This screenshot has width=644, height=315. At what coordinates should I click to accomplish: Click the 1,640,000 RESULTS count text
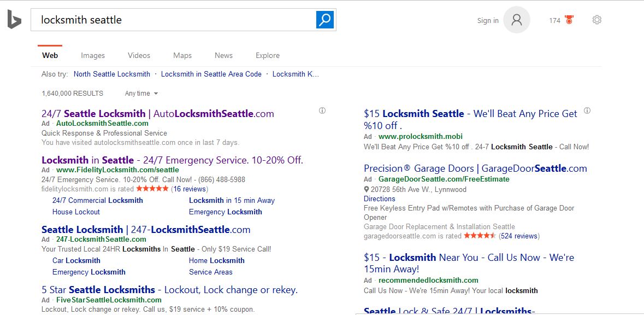[x=72, y=94]
